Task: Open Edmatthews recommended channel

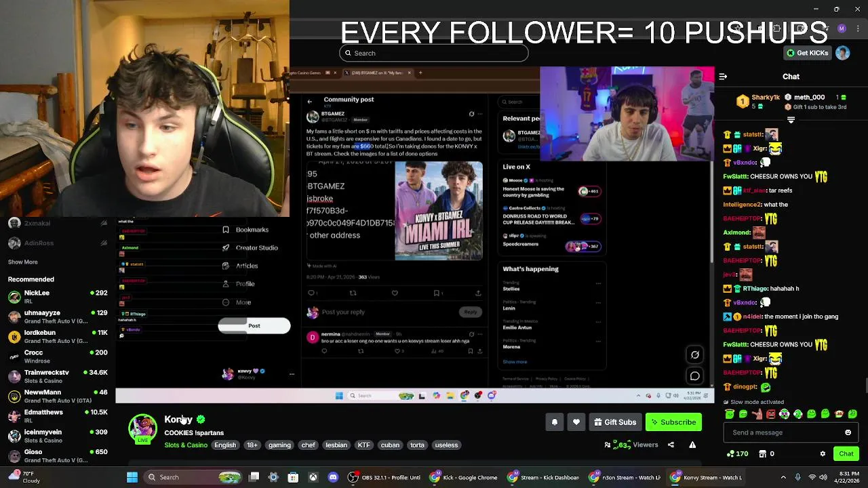Action: click(x=58, y=415)
